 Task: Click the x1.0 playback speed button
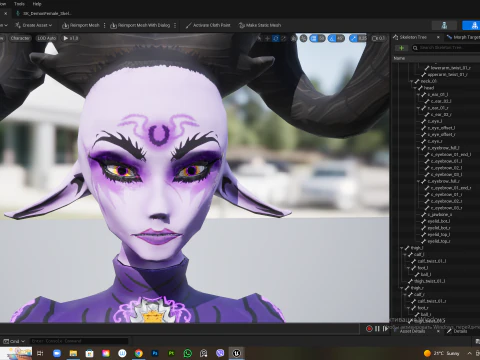tap(71, 38)
